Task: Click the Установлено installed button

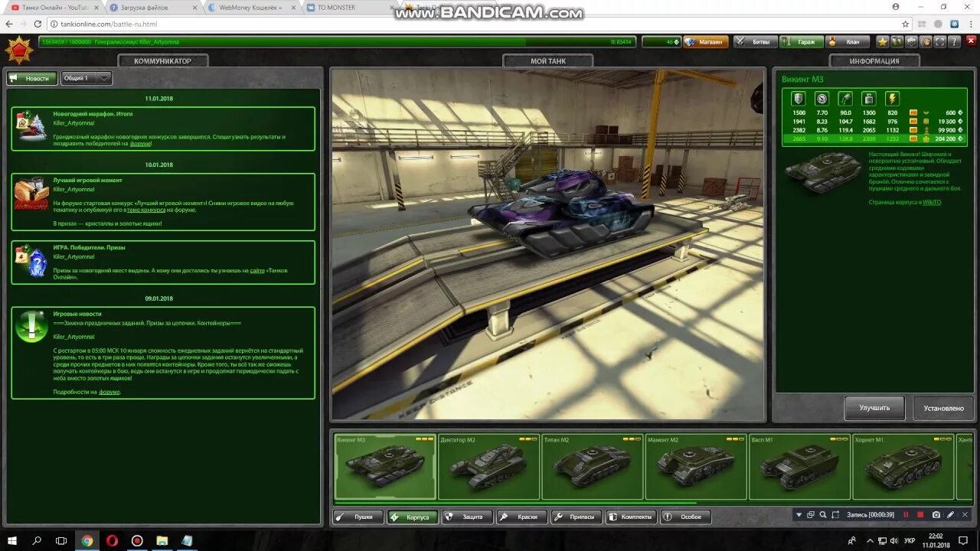Action: pos(943,408)
